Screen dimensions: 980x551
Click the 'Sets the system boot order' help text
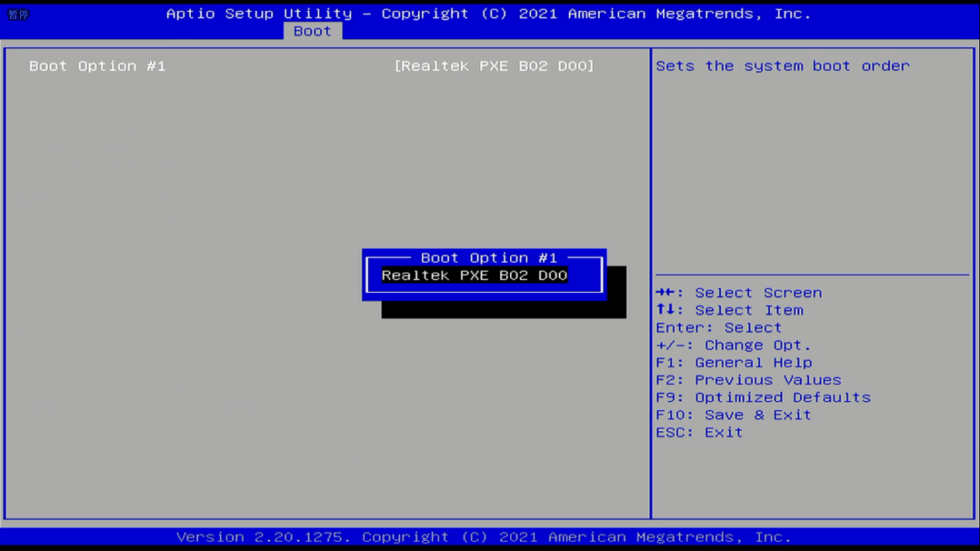coord(782,66)
